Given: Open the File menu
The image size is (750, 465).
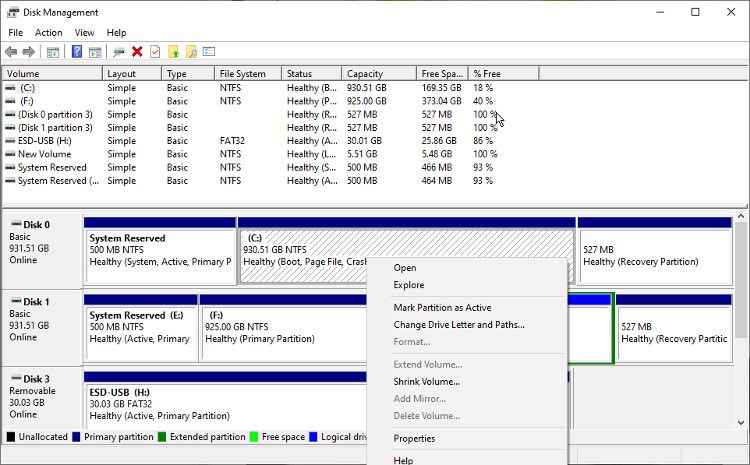Looking at the screenshot, I should coord(15,33).
